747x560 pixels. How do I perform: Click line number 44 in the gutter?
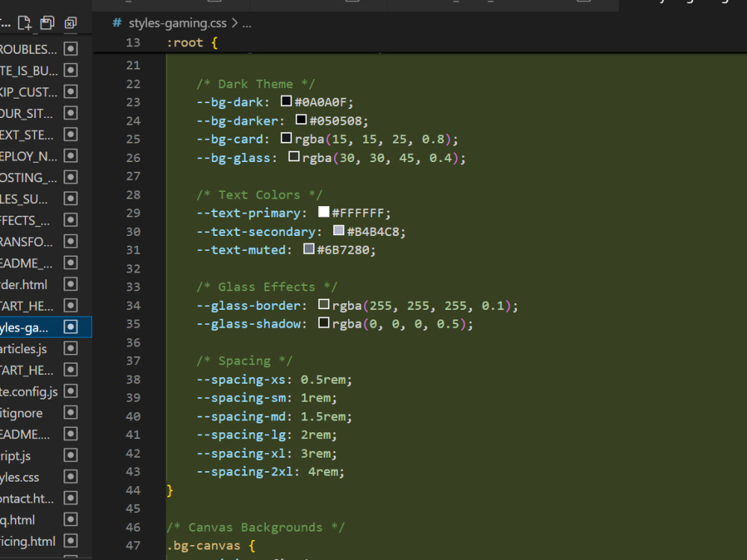coord(133,490)
